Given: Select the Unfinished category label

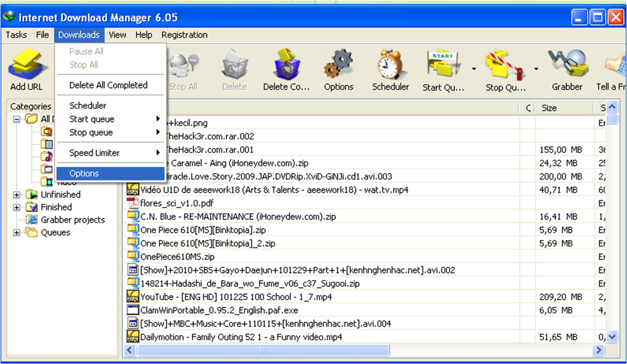Looking at the screenshot, I should point(61,195).
